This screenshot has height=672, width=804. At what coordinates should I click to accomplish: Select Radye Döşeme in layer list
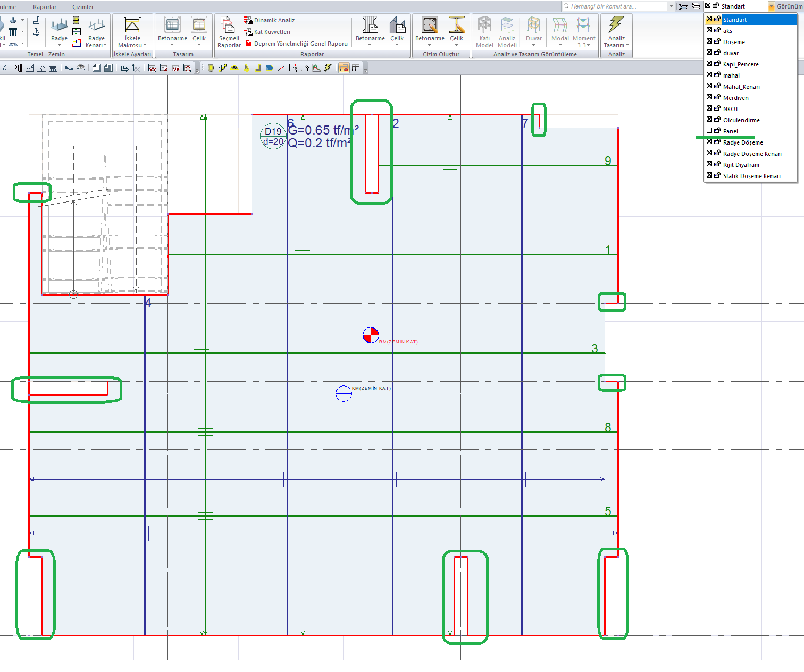[x=751, y=142]
